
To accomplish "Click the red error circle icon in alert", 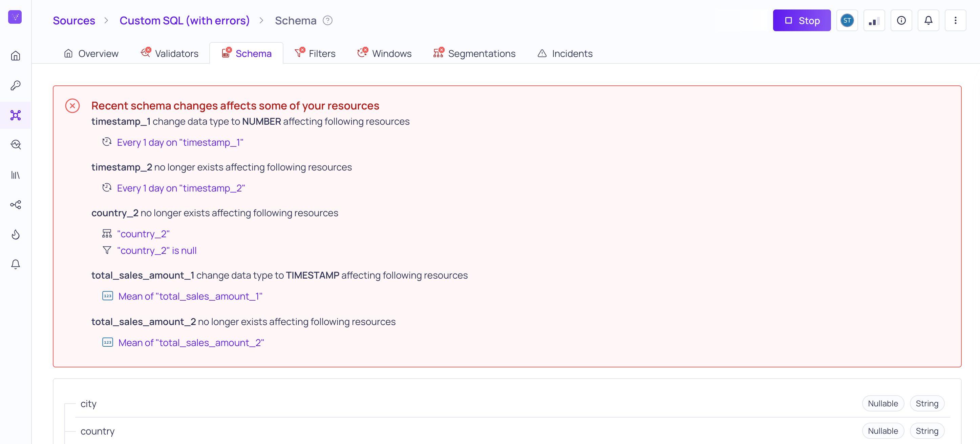I will (72, 105).
